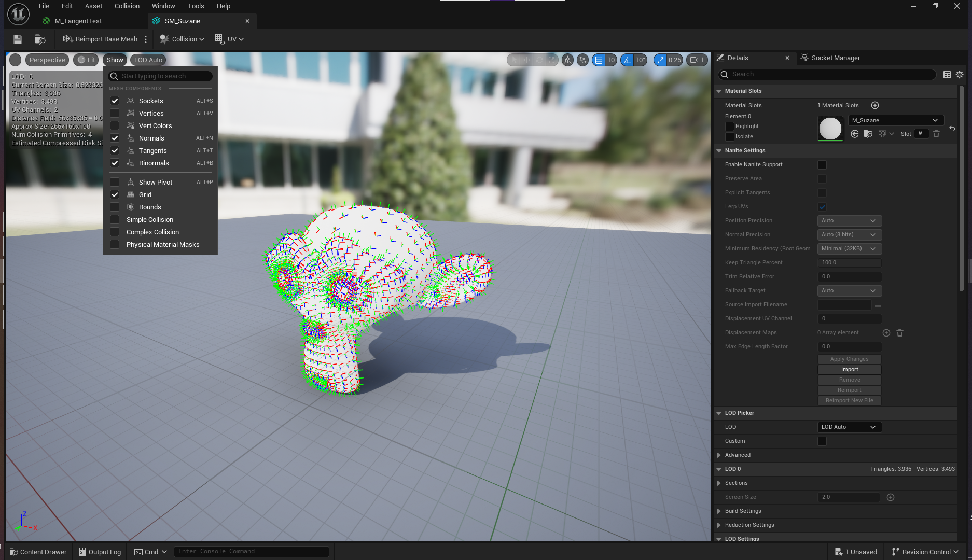Open the File menu
Viewport: 972px width, 560px height.
point(44,6)
